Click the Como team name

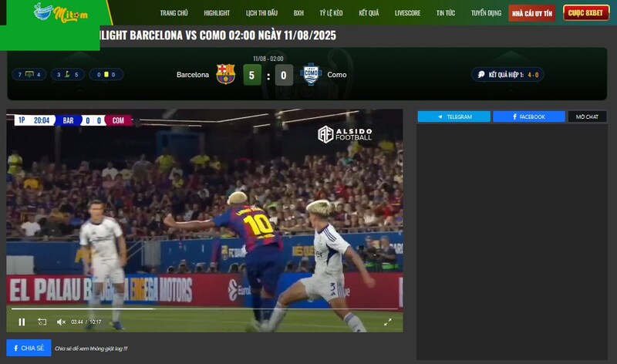tap(337, 75)
